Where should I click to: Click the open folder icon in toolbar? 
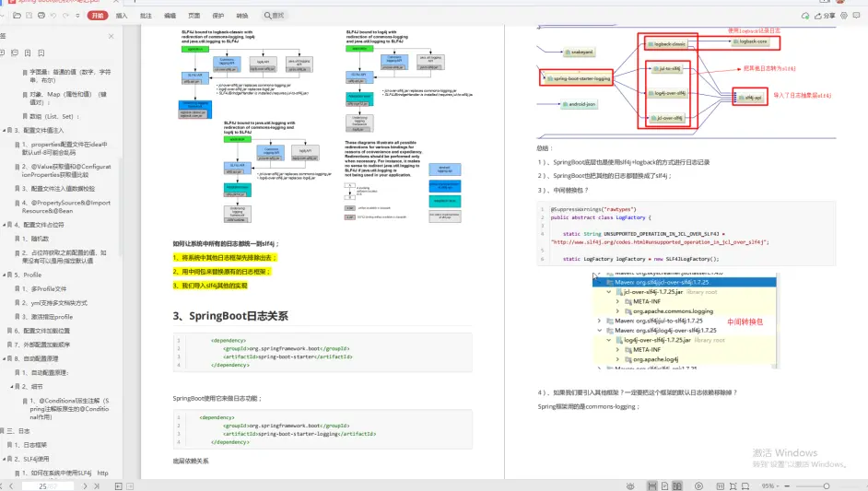pos(18,16)
